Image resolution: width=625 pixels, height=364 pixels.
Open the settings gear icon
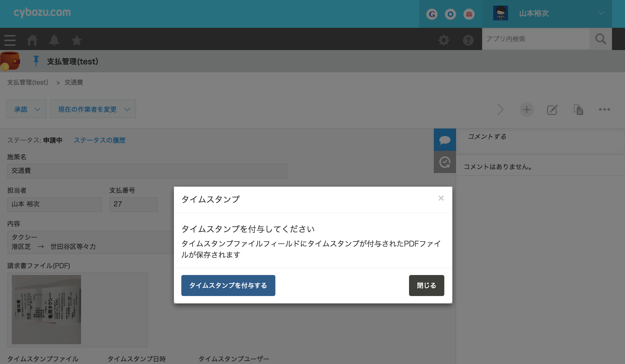[x=443, y=40]
